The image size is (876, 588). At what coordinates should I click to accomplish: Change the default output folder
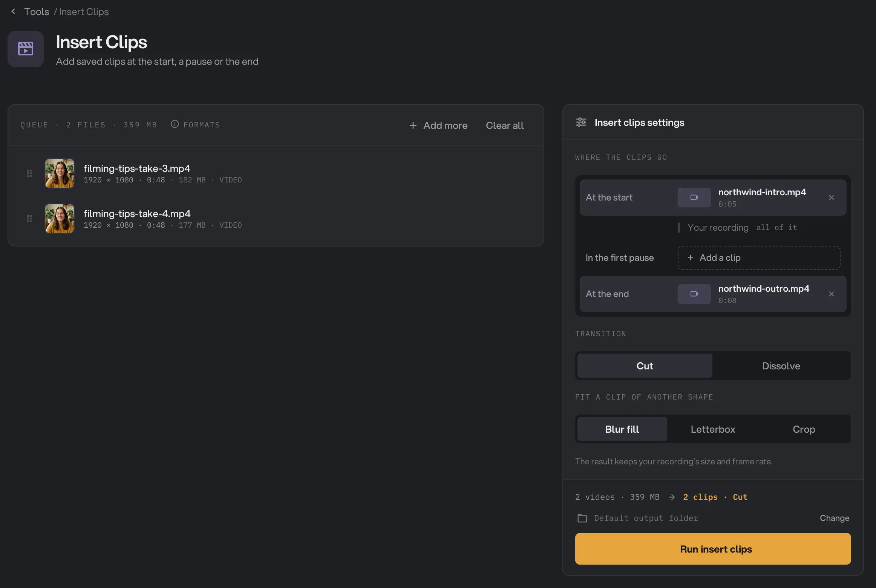click(x=835, y=518)
